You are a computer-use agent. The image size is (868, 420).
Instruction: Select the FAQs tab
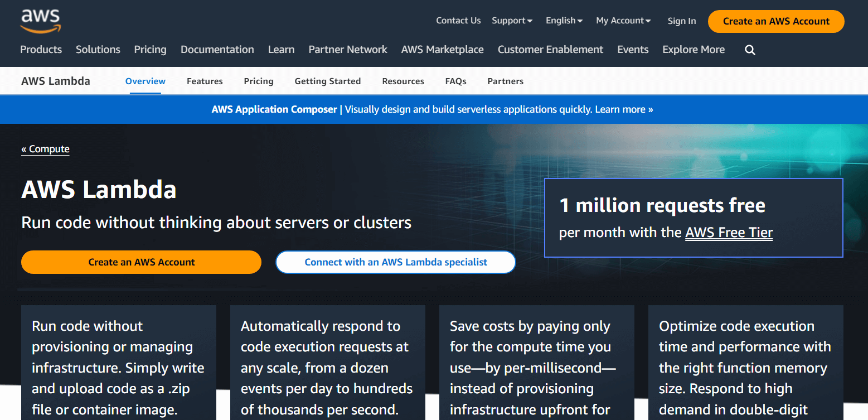(455, 81)
